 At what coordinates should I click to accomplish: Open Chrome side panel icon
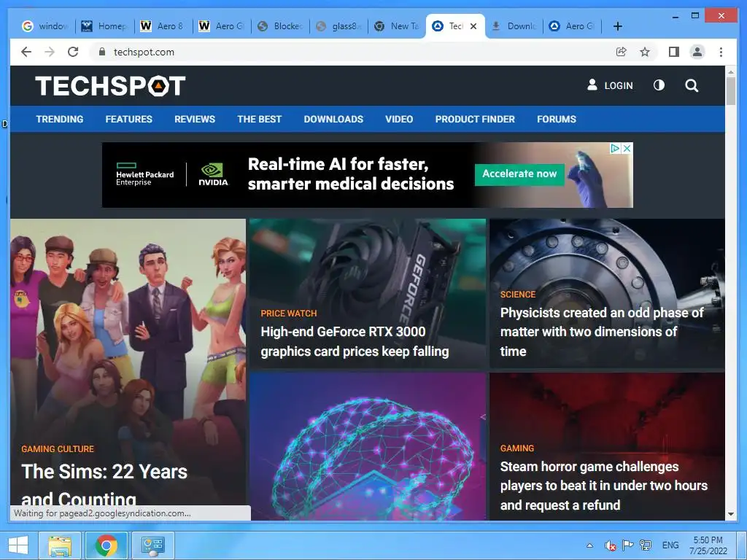673,52
